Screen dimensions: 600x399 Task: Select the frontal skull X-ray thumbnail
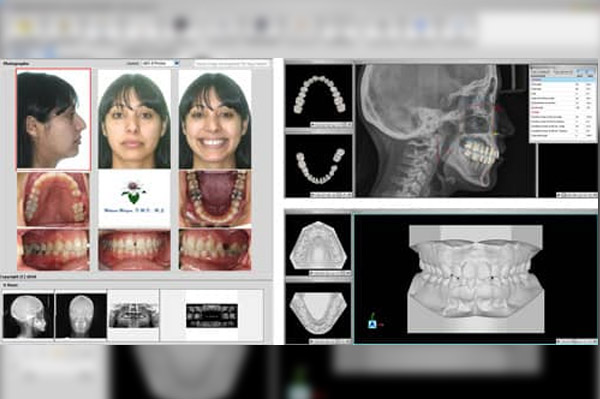[81, 316]
